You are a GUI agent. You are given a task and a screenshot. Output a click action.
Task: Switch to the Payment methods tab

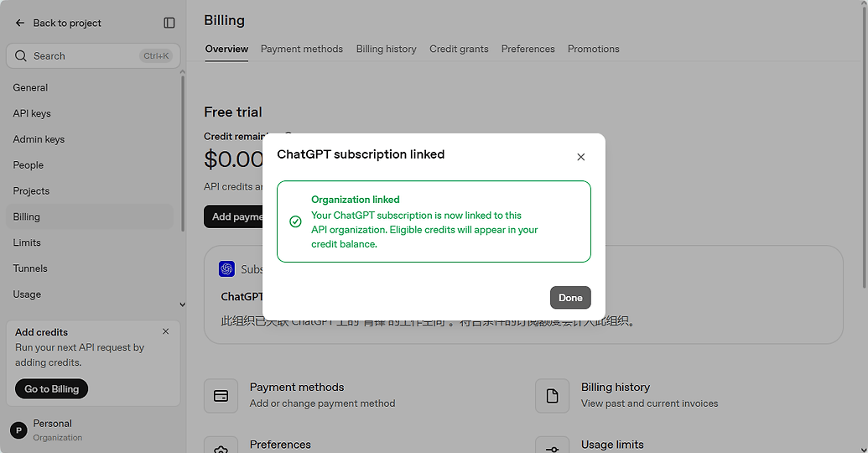[302, 49]
